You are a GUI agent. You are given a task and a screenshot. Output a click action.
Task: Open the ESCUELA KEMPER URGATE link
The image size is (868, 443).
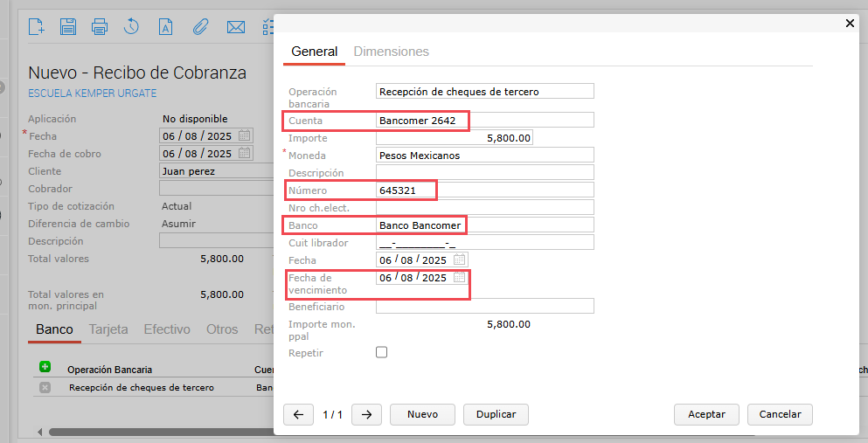point(93,93)
